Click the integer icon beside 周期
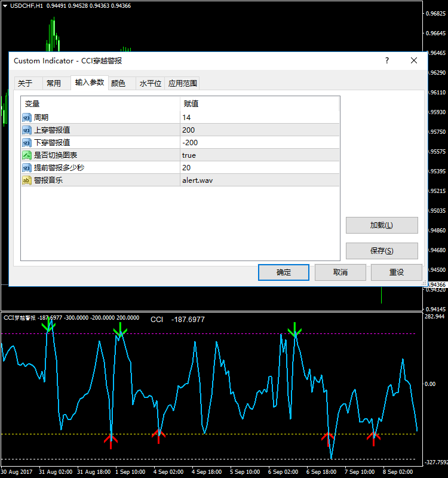Image resolution: width=448 pixels, height=478 pixels. [26, 118]
